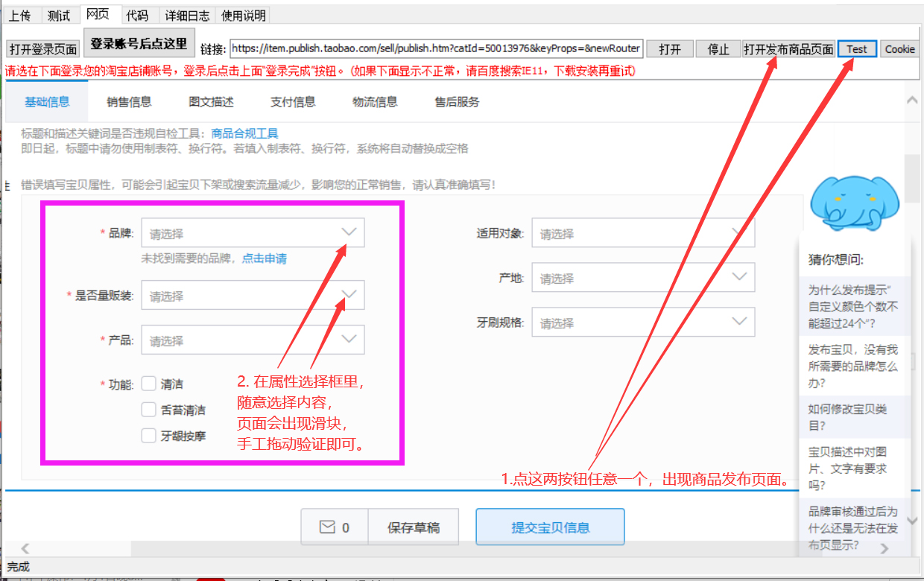
Task: Click the up chevron above the page scrollbar
Action: point(912,100)
